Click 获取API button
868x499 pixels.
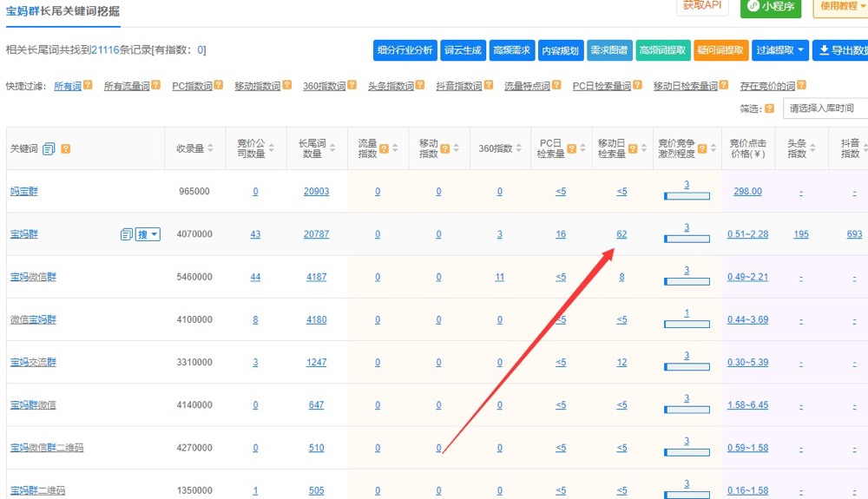pyautogui.click(x=702, y=7)
